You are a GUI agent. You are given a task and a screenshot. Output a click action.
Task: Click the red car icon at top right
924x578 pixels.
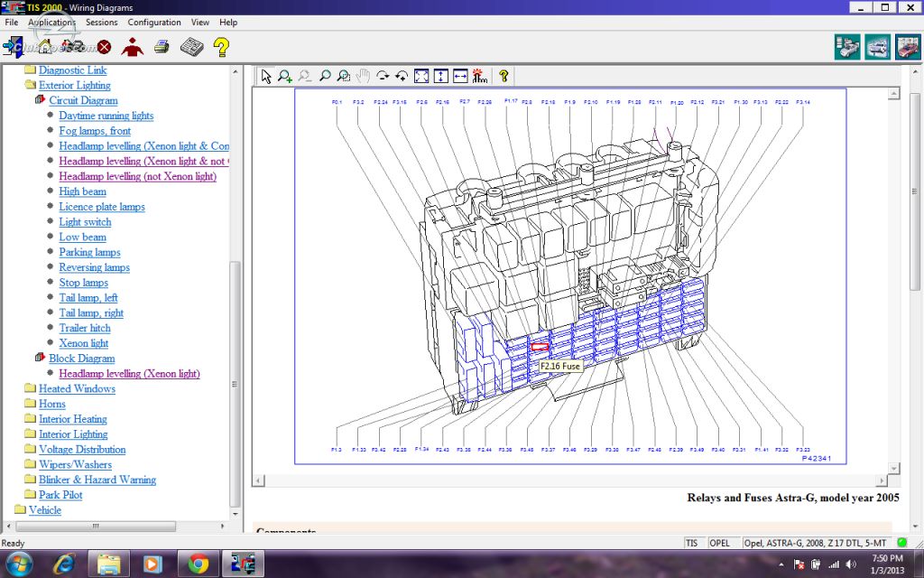[908, 47]
